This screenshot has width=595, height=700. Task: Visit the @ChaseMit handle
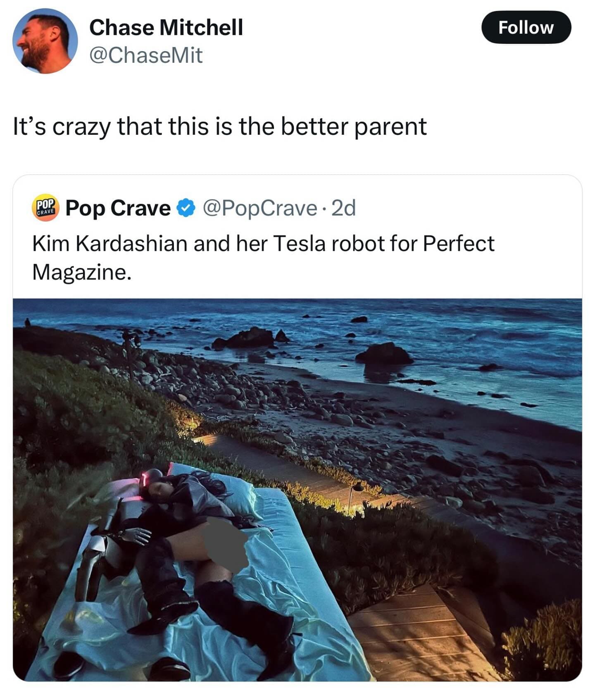tap(146, 55)
